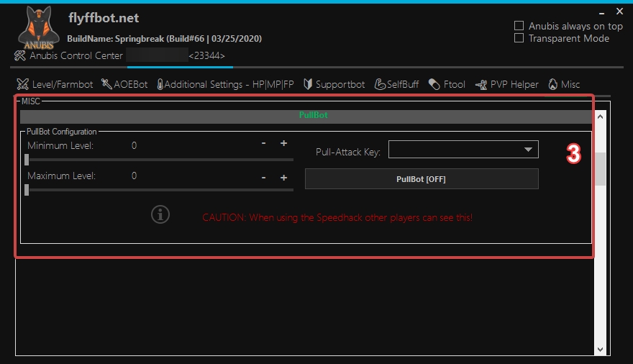Enable the Anubis always on top checkbox

click(x=519, y=26)
